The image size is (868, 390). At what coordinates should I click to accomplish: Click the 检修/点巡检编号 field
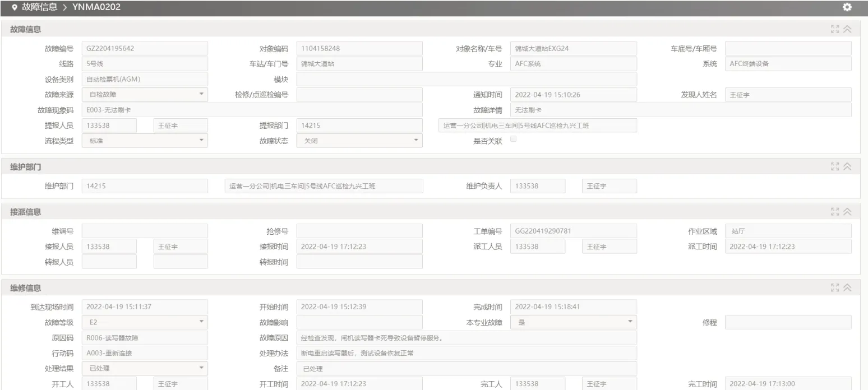point(359,95)
